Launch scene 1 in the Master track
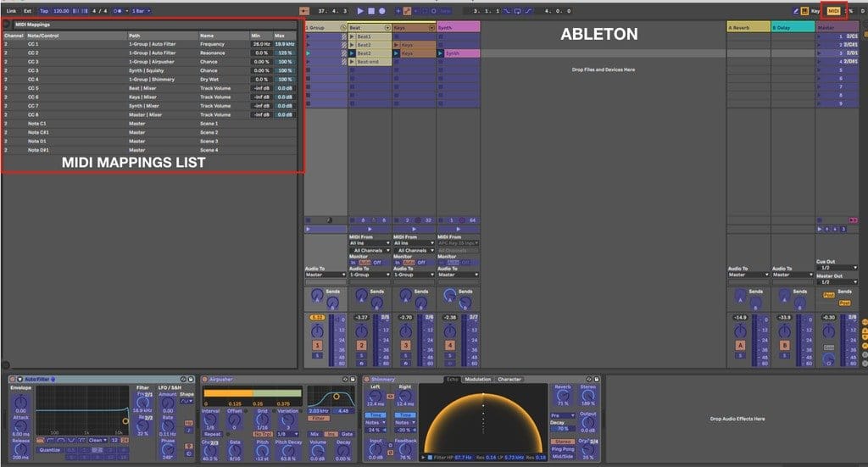The width and height of the screenshot is (868, 467). coord(820,36)
